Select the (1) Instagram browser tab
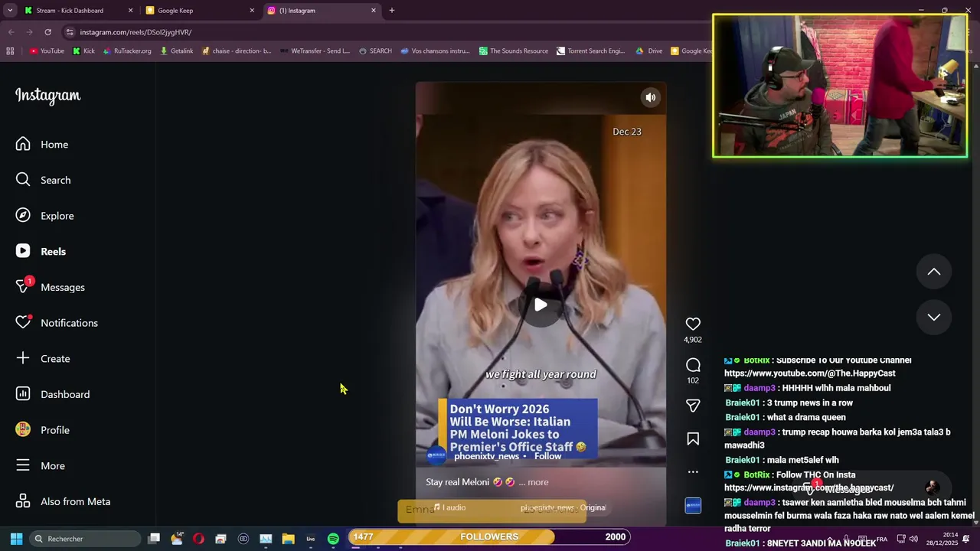This screenshot has width=980, height=551. pyautogui.click(x=322, y=11)
